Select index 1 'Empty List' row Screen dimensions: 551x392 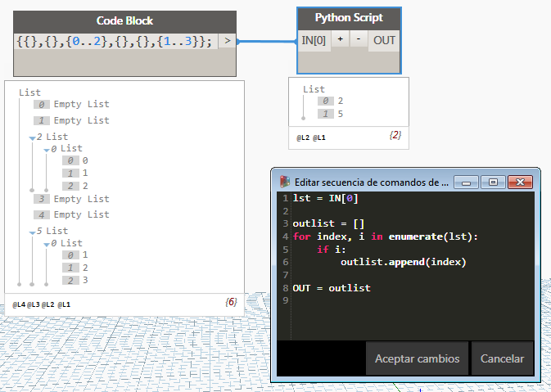(71, 120)
